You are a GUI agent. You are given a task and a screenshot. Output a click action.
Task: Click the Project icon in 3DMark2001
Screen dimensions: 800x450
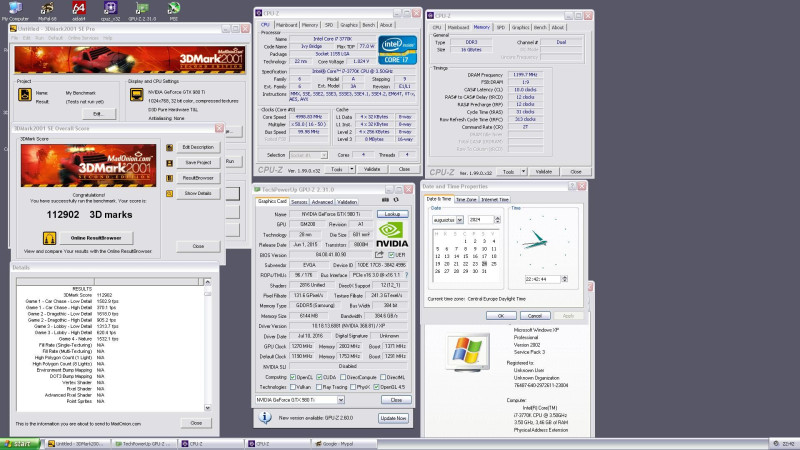point(24,95)
